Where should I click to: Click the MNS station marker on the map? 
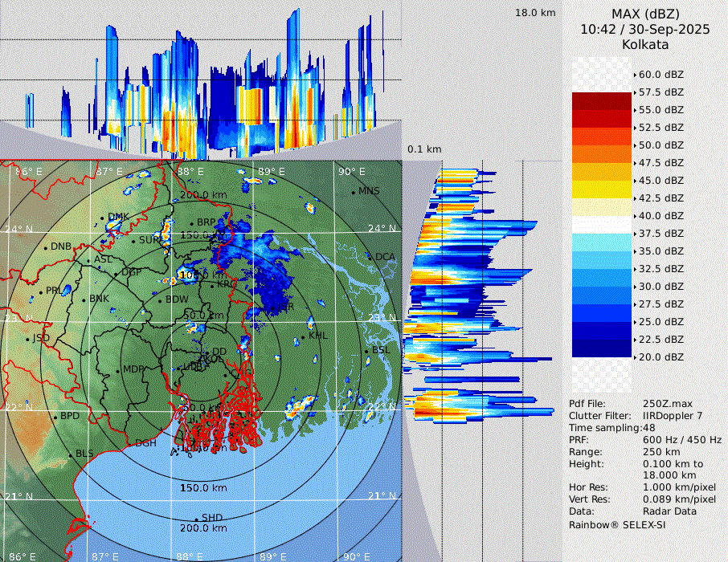[353, 191]
